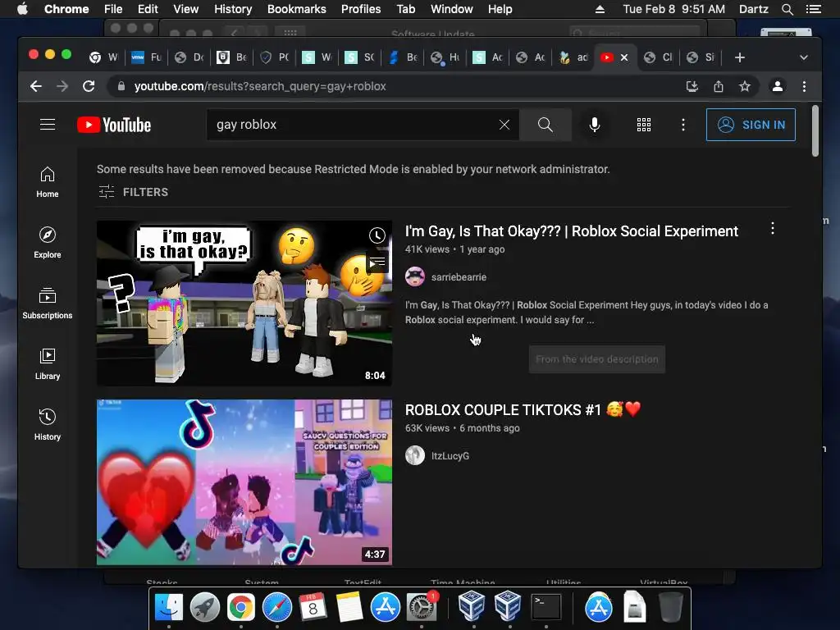840x630 pixels.
Task: Open History in sidebar
Action: [x=48, y=424]
